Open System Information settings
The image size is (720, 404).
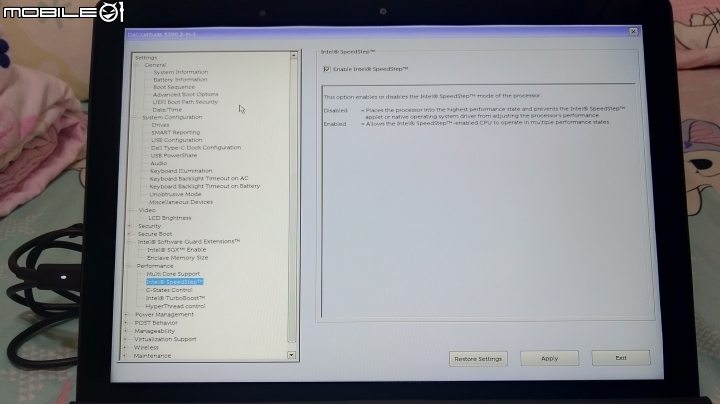click(x=180, y=72)
